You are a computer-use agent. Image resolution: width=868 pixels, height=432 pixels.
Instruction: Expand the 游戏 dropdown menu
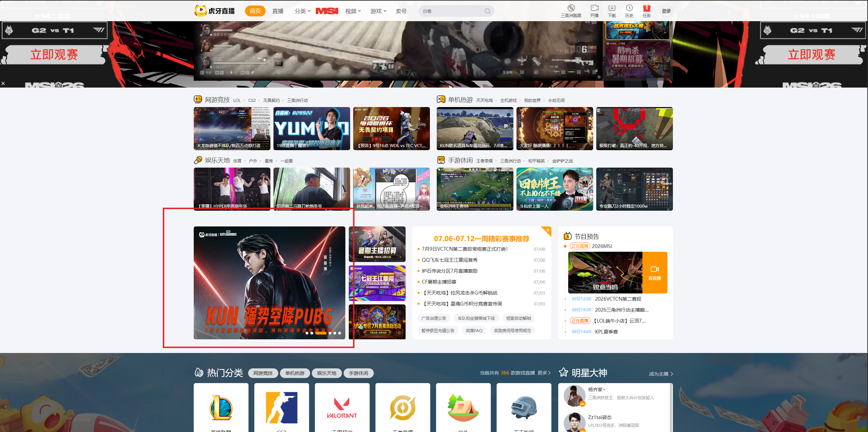click(x=378, y=11)
